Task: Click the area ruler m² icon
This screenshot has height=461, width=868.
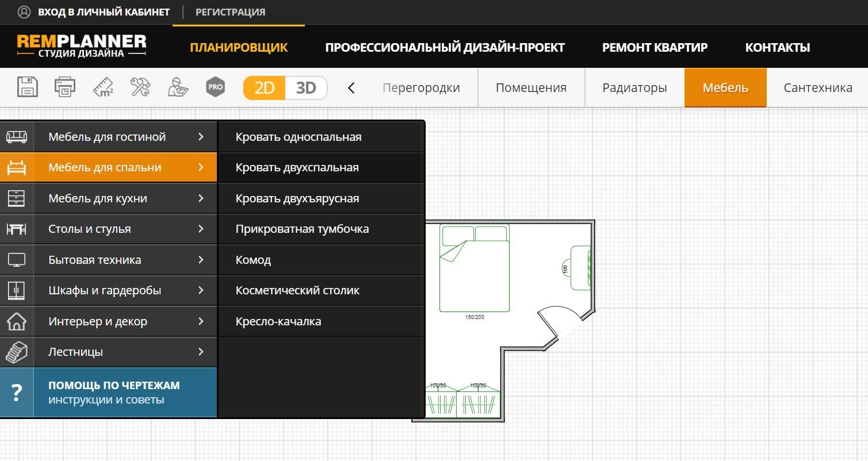Action: pyautogui.click(x=103, y=87)
